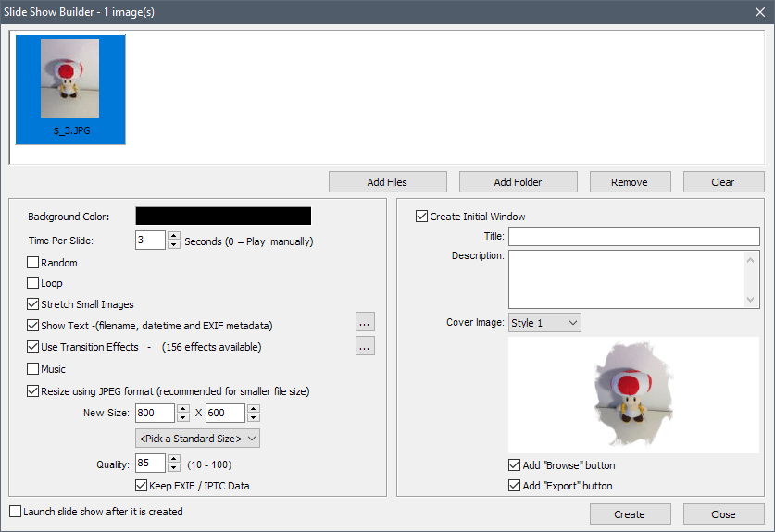Remove the selected image
This screenshot has width=775, height=532.
click(630, 182)
